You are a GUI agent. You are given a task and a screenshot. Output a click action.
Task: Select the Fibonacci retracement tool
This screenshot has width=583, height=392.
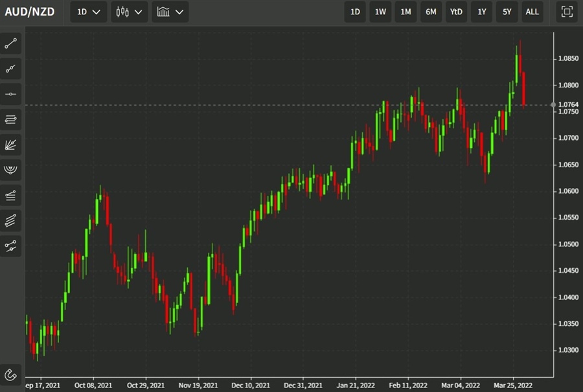[x=10, y=195]
